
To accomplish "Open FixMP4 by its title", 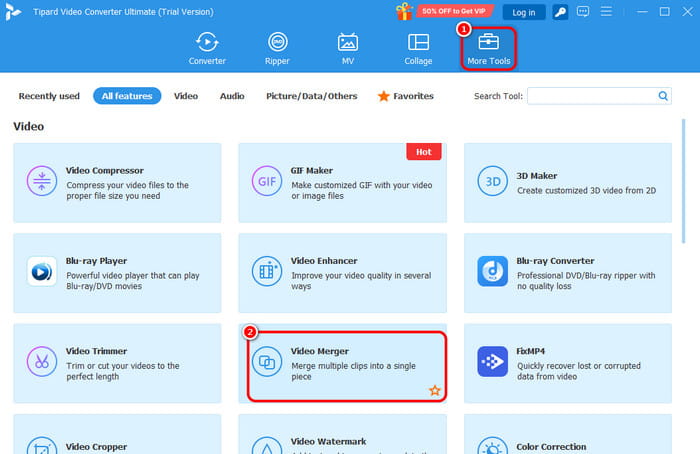I will coord(531,351).
